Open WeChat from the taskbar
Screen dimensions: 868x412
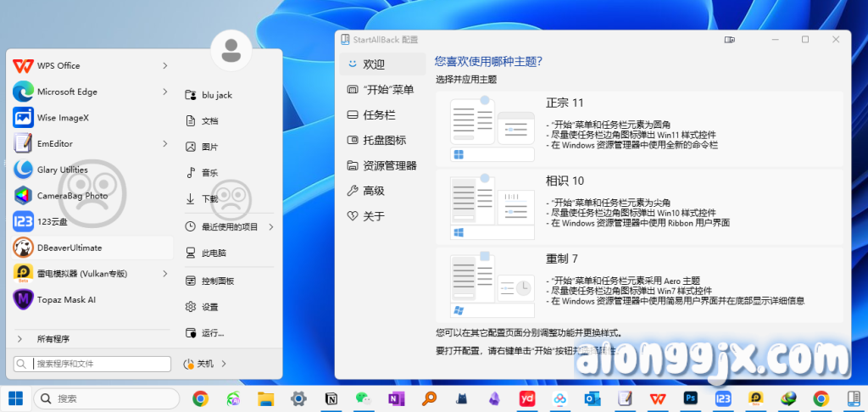pyautogui.click(x=364, y=398)
